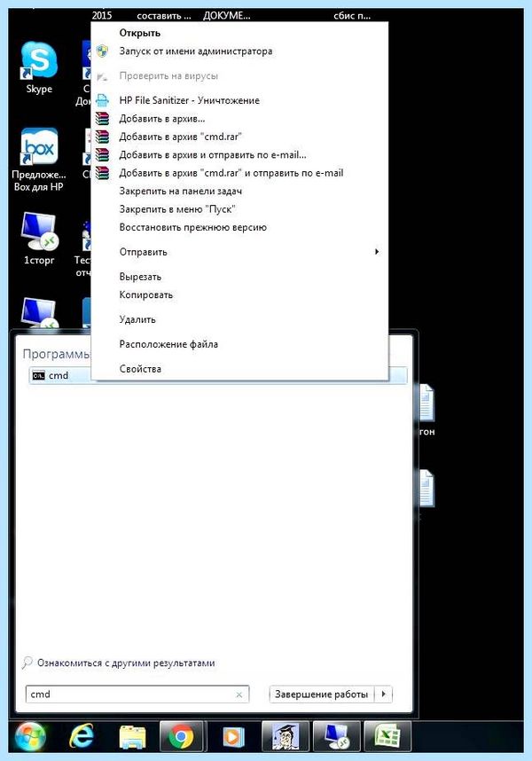The height and width of the screenshot is (761, 532).
Task: Open the professor-face app in the taskbar
Action: tap(286, 737)
